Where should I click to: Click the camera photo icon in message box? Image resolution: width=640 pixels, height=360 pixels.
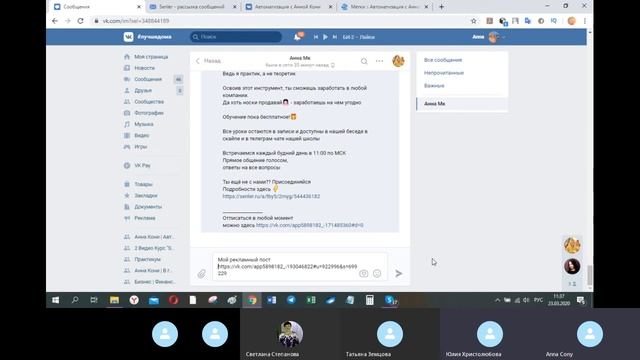[363, 273]
